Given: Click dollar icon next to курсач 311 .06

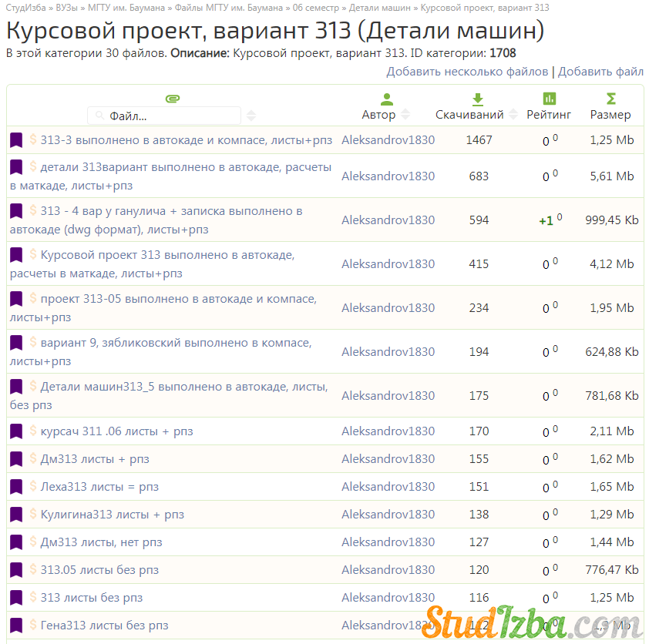Looking at the screenshot, I should pos(33,430).
